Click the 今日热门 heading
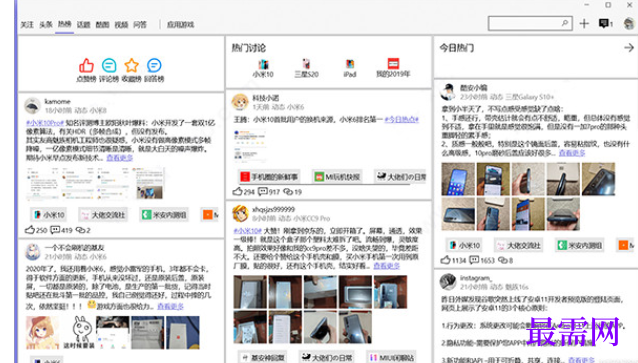638x363 pixels. pyautogui.click(x=457, y=48)
